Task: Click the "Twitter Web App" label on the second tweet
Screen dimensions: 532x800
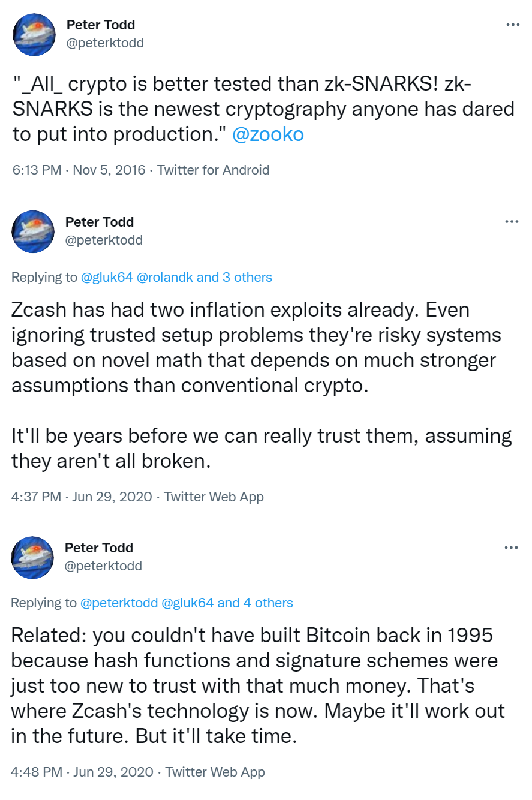Action: click(214, 497)
